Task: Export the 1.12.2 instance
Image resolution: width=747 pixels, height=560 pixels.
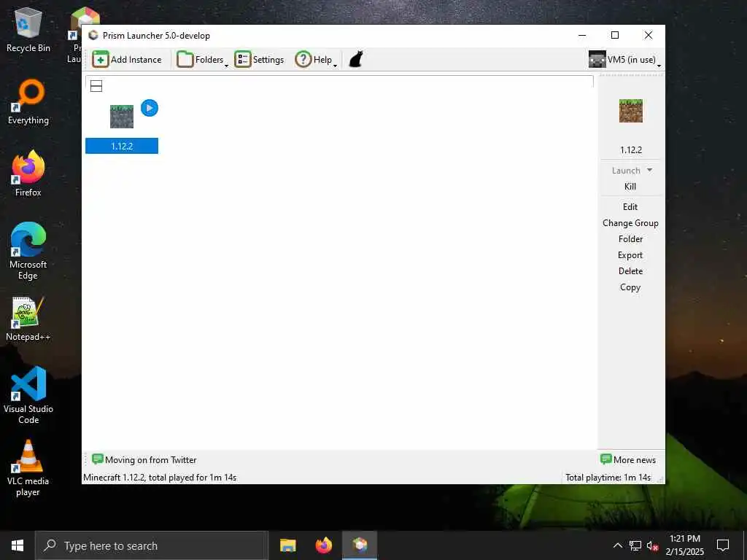Action: click(630, 255)
